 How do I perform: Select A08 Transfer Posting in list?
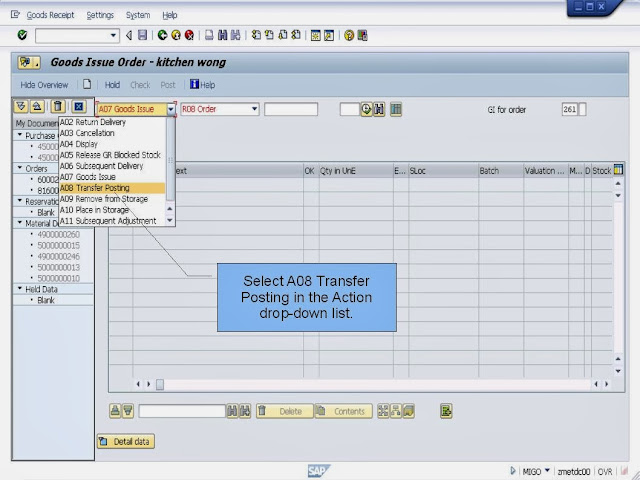tap(112, 188)
